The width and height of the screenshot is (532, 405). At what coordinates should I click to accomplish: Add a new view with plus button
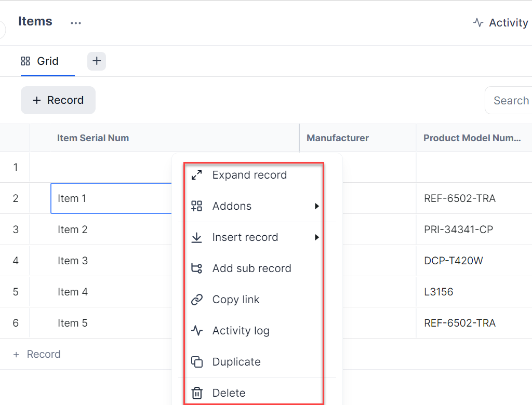97,61
